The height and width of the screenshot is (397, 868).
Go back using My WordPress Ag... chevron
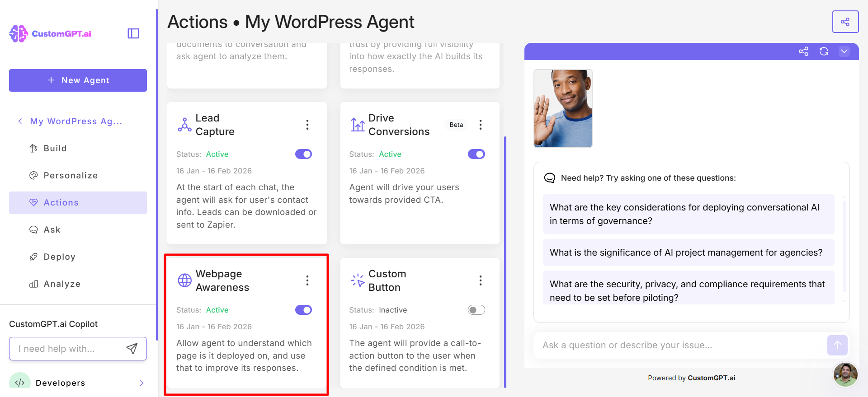click(20, 121)
